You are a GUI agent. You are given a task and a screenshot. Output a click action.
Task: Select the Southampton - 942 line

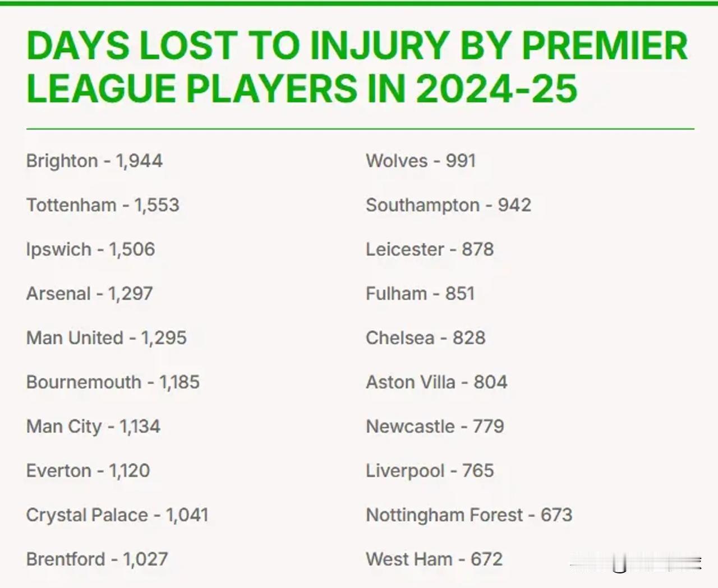click(448, 205)
